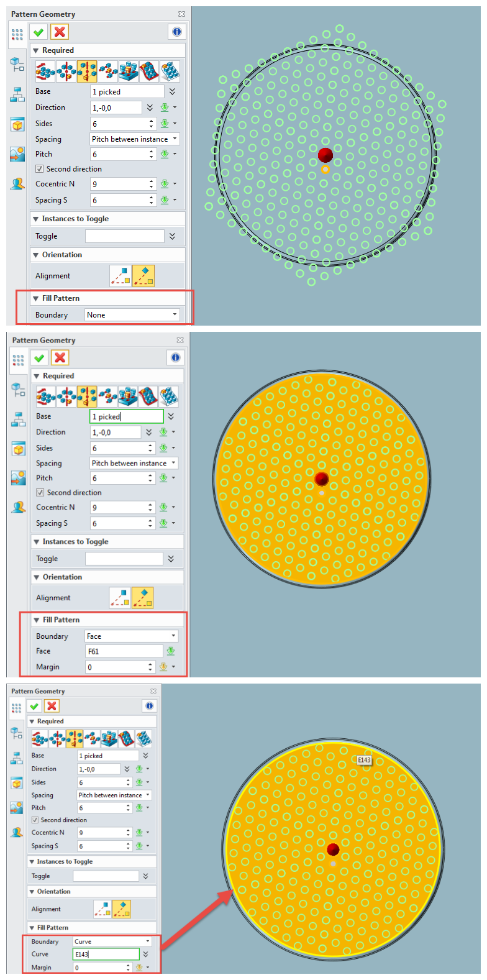Click E143 edge label on bottom disc
The width and height of the screenshot is (487, 980).
pos(364,759)
